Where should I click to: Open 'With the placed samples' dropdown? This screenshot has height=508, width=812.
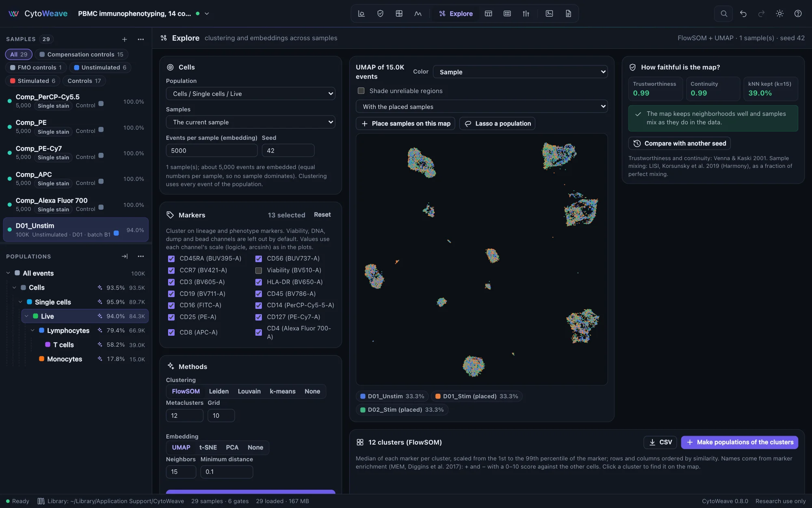click(482, 106)
